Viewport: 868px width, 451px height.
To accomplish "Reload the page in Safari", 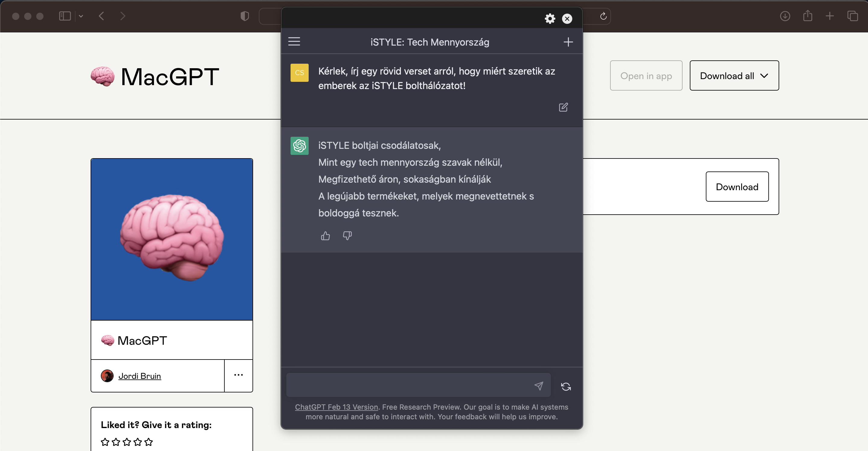I will tap(603, 16).
